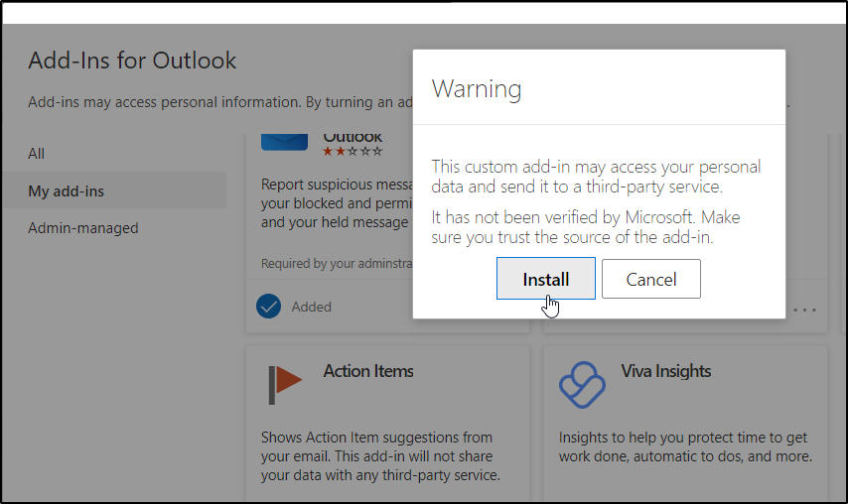Open the three-dots more options menu
Screen dimensions: 848x504
[804, 311]
